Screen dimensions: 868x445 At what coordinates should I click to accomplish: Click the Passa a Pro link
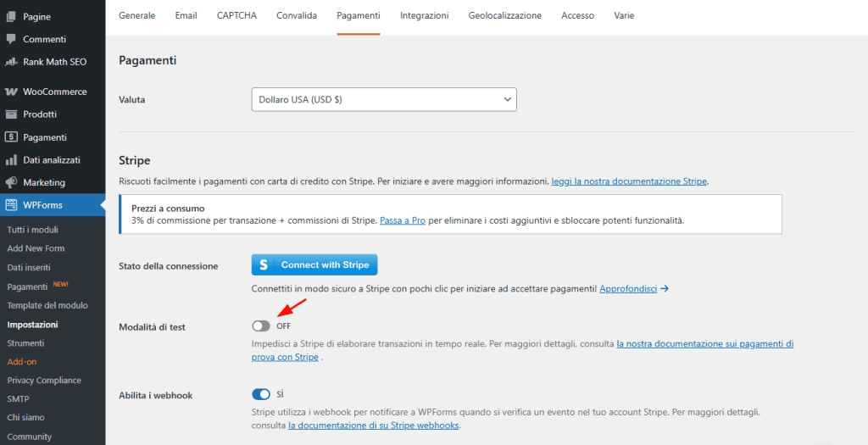(x=403, y=220)
